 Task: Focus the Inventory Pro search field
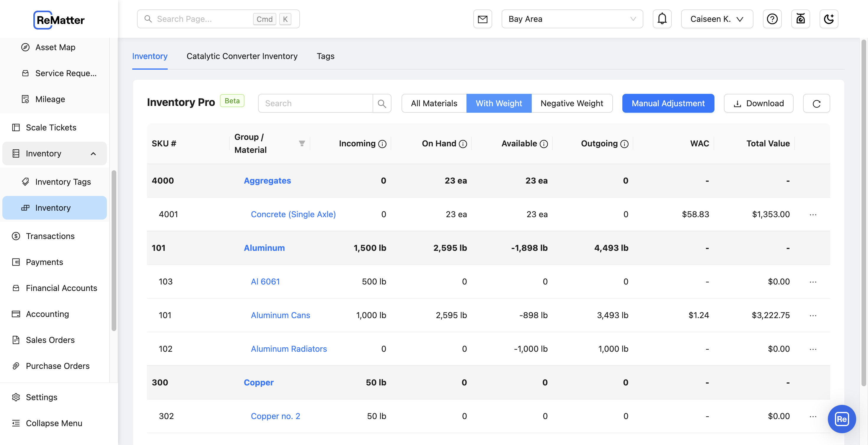point(315,103)
